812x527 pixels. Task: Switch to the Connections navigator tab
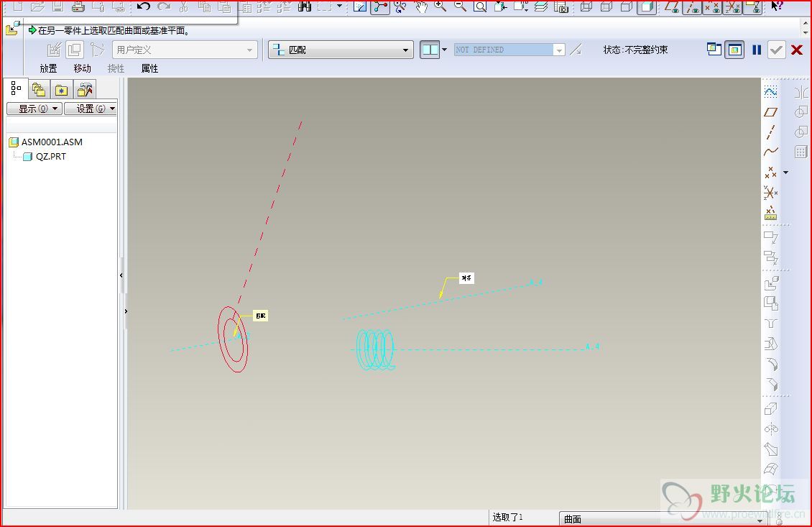pyautogui.click(x=84, y=90)
